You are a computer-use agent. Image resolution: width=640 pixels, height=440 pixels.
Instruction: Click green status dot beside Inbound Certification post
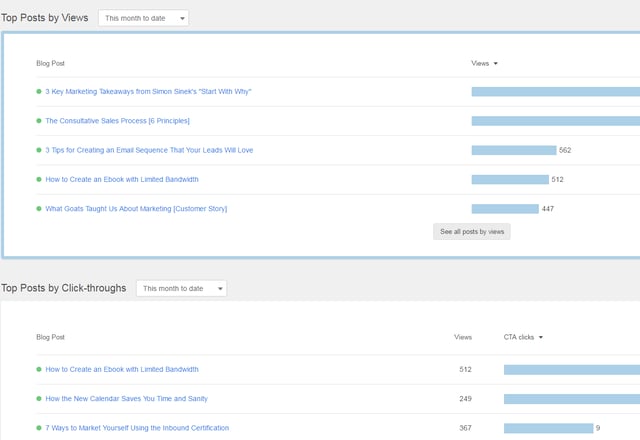click(x=39, y=428)
